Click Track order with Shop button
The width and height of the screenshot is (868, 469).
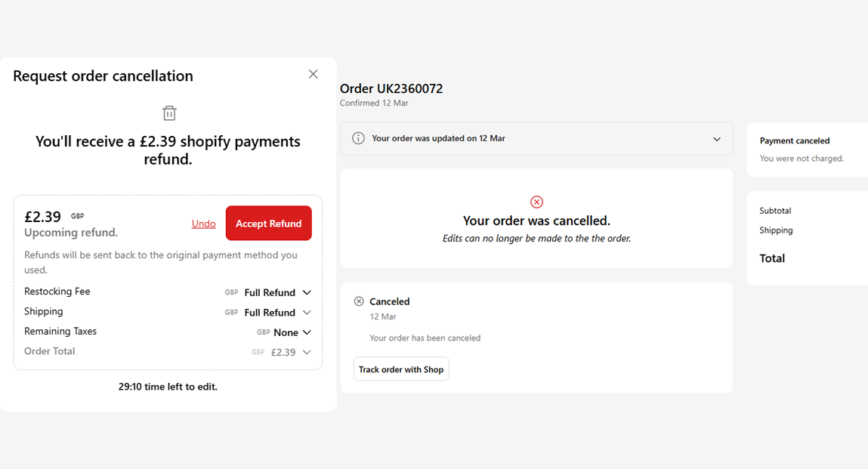[x=401, y=369]
